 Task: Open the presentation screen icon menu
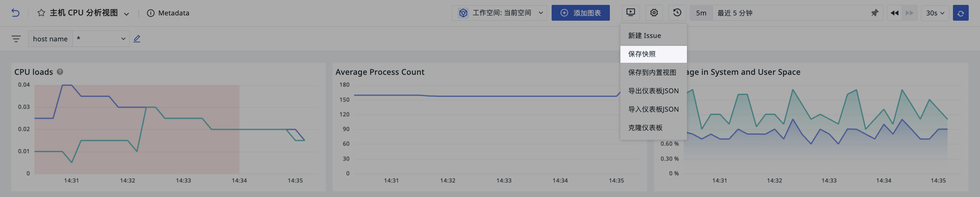[x=631, y=13]
